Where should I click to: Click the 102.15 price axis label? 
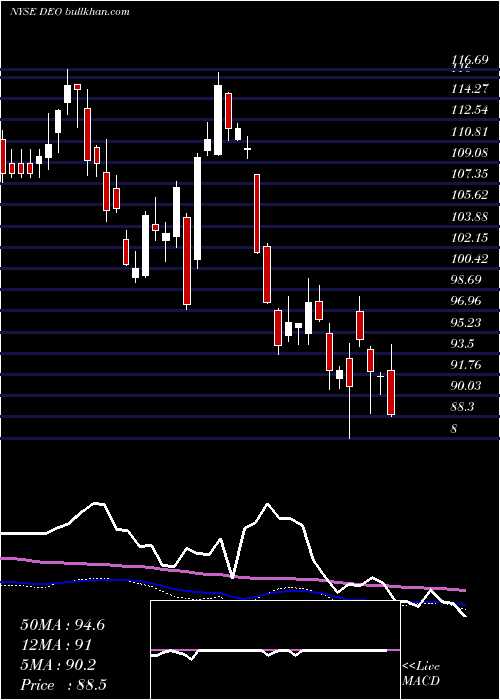pos(469,238)
